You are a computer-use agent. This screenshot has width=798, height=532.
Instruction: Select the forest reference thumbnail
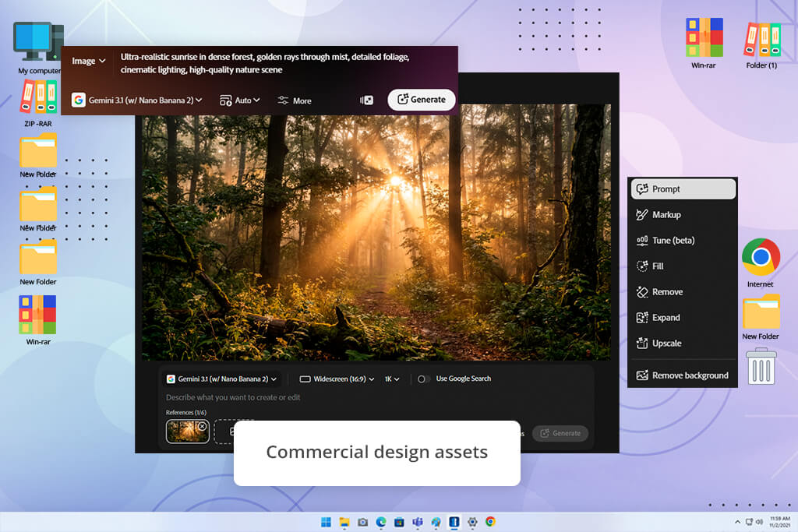187,432
